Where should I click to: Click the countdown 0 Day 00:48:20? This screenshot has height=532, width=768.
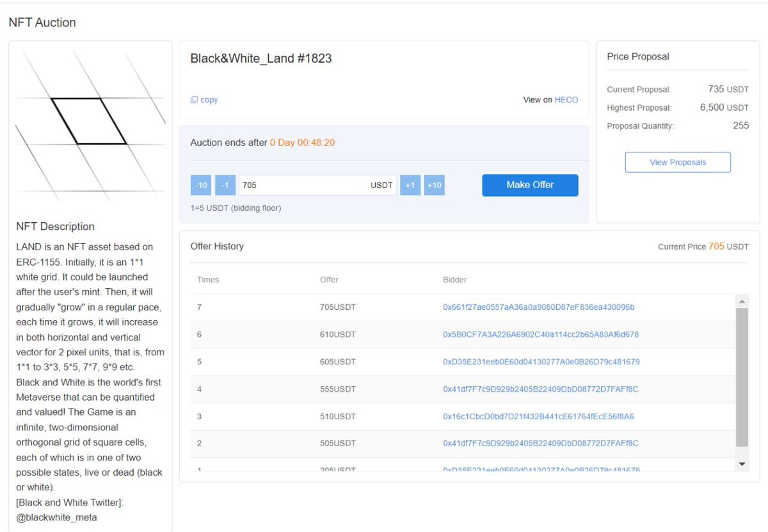[302, 143]
